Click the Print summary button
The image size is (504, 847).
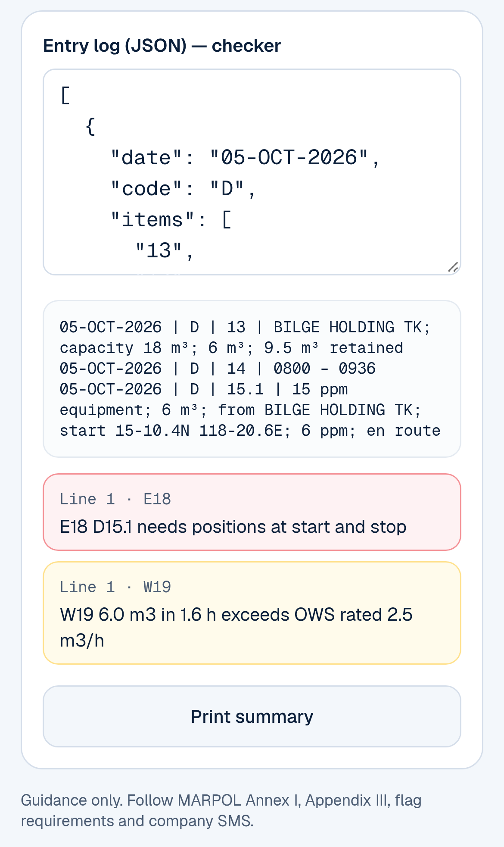click(x=252, y=716)
